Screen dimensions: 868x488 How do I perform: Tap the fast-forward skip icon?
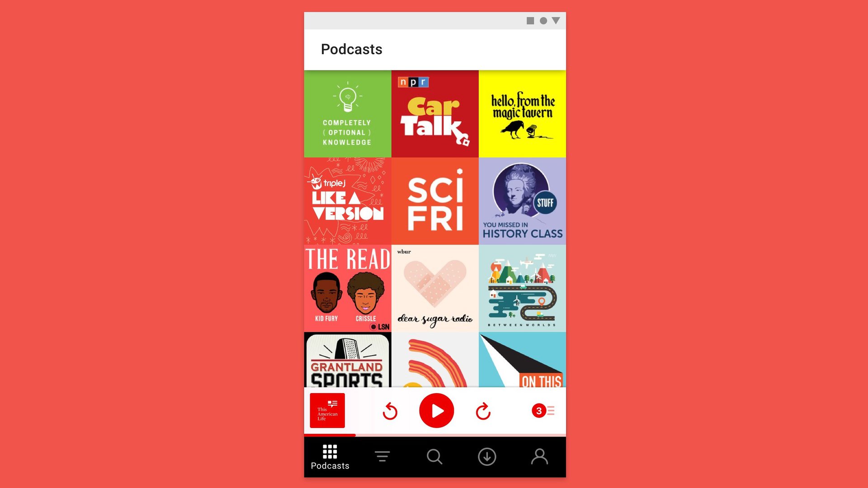(482, 410)
